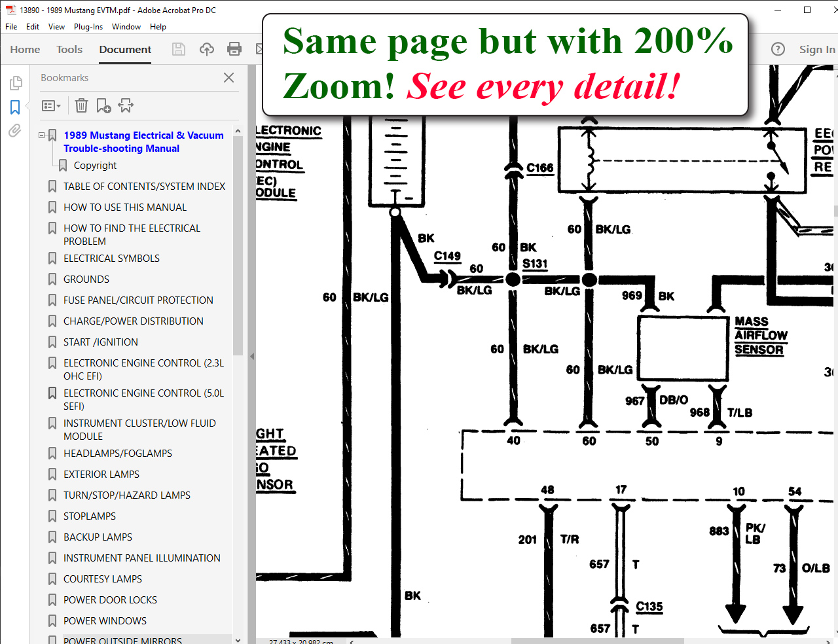Image resolution: width=838 pixels, height=644 pixels.
Task: Jump to STOPLAMPS bookmark
Action: tap(90, 516)
